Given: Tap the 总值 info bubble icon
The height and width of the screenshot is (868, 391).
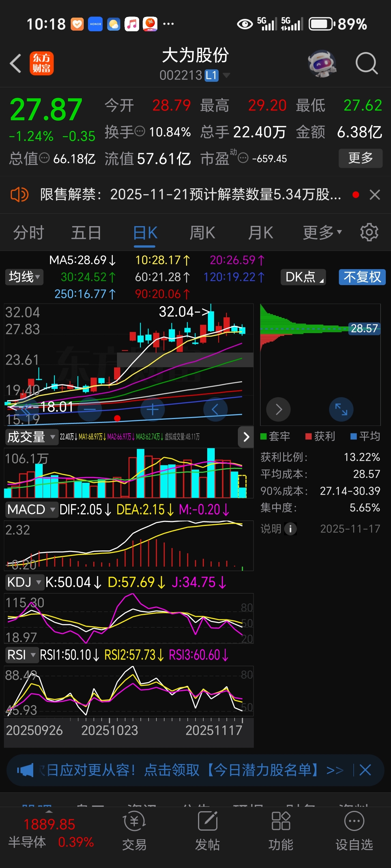Looking at the screenshot, I should click(x=44, y=158).
